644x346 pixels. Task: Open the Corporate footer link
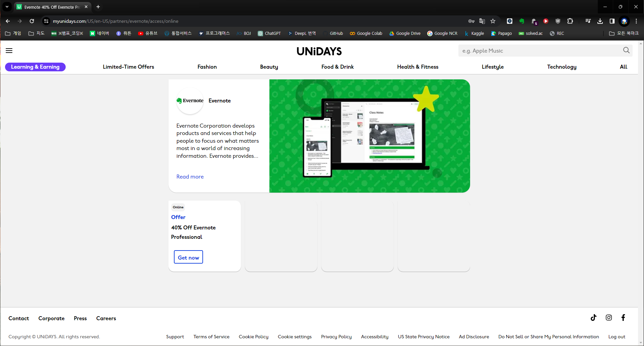[51, 318]
